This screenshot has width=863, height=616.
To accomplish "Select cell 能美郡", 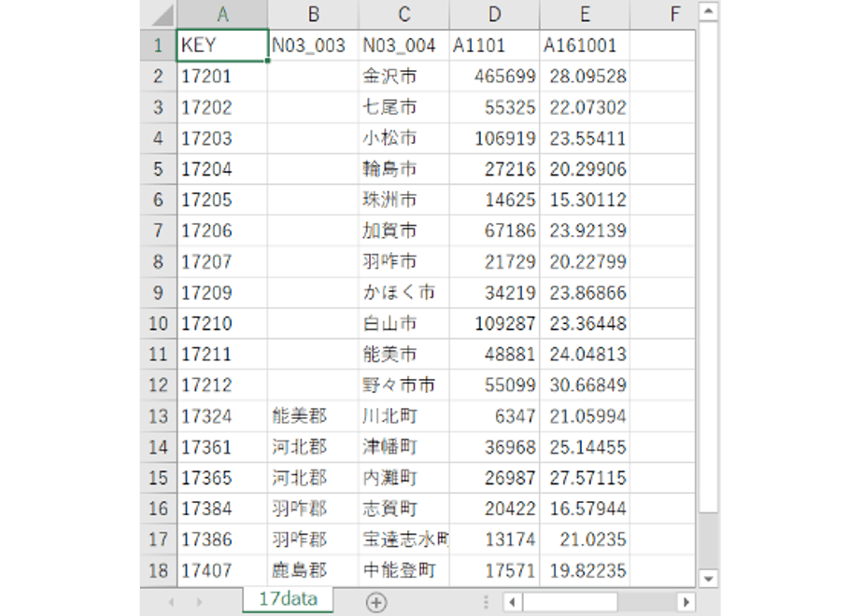I will (x=313, y=416).
